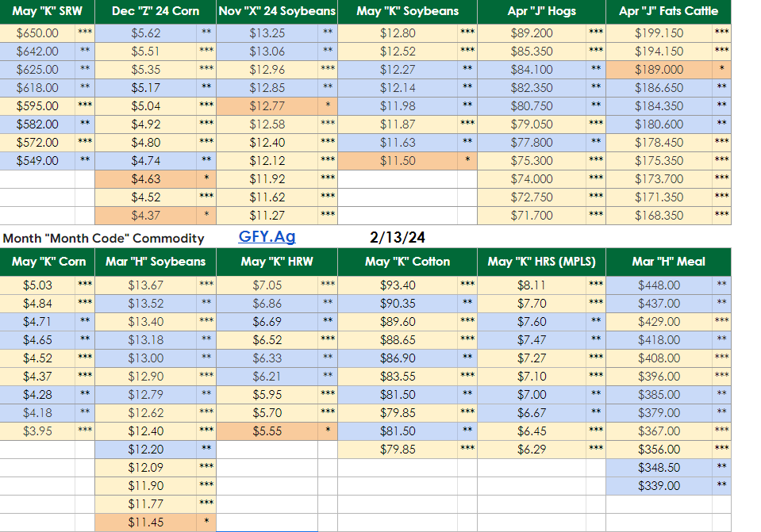
Task: Select the 2/13/24 date cell
Action: pos(397,237)
